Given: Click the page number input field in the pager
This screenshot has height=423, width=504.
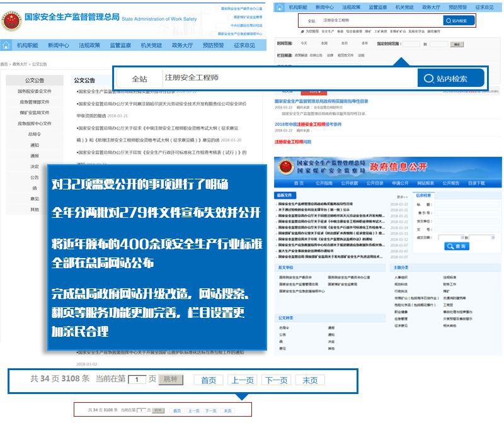Looking at the screenshot, I should click(x=137, y=380).
